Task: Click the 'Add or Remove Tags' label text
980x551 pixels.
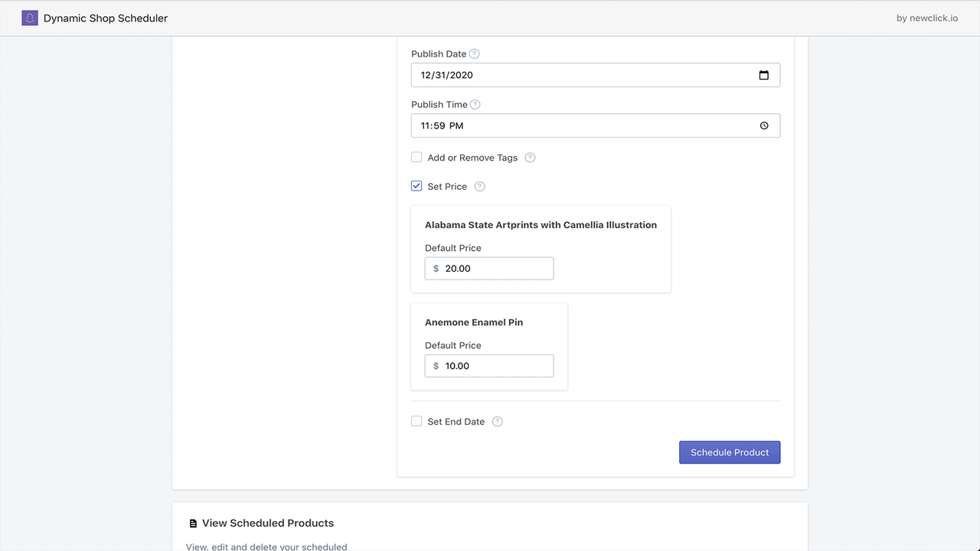Action: tap(472, 158)
